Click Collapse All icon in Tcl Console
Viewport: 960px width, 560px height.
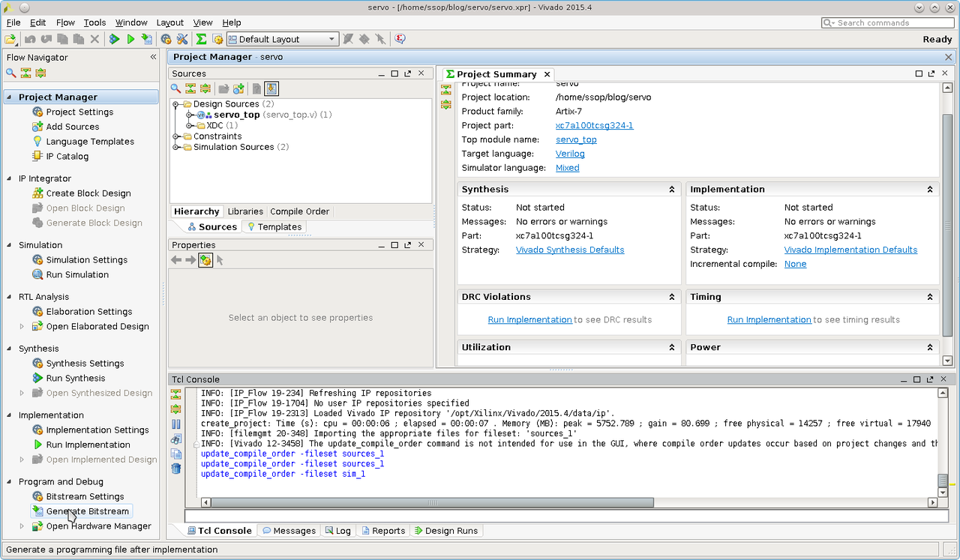[176, 394]
